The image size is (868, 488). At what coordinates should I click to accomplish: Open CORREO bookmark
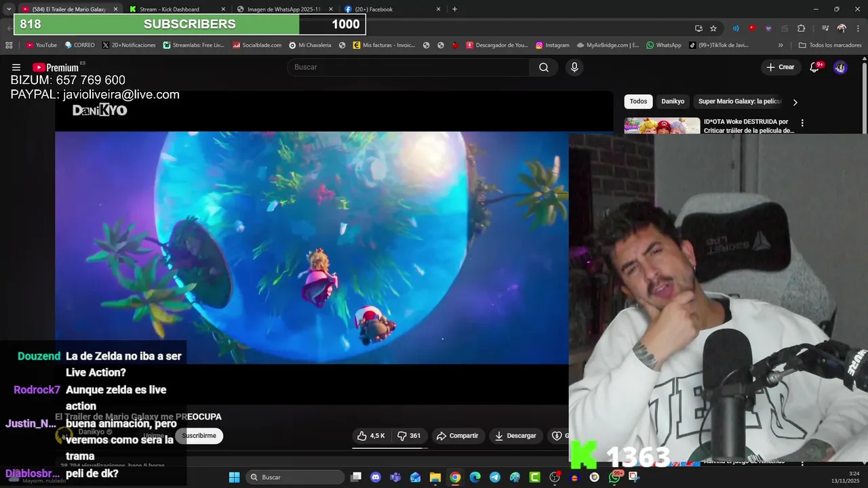tap(80, 45)
